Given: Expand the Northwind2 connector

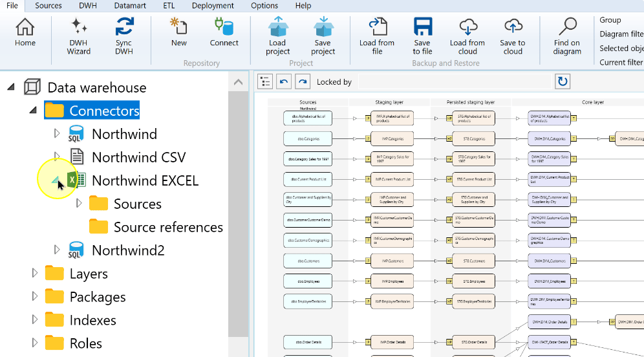Looking at the screenshot, I should click(x=57, y=250).
